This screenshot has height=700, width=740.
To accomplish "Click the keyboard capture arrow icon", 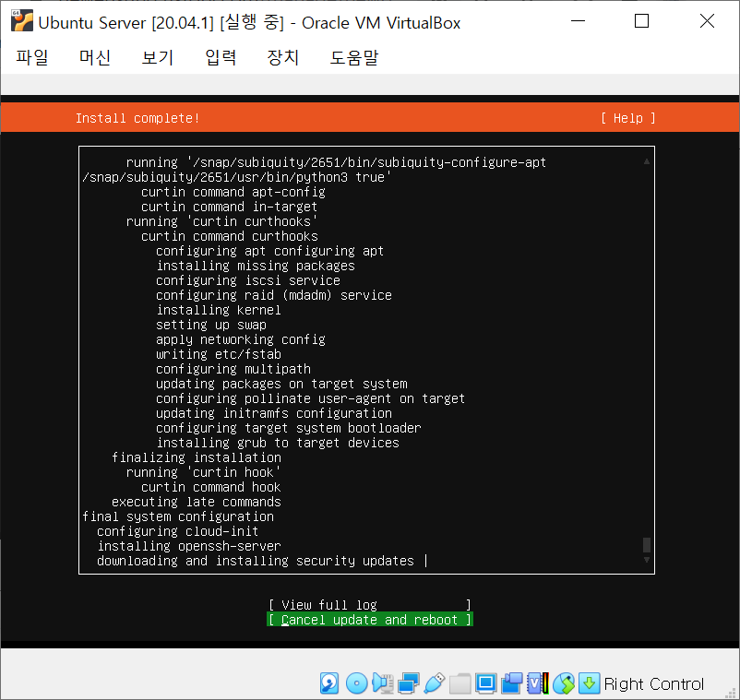I will [x=589, y=683].
